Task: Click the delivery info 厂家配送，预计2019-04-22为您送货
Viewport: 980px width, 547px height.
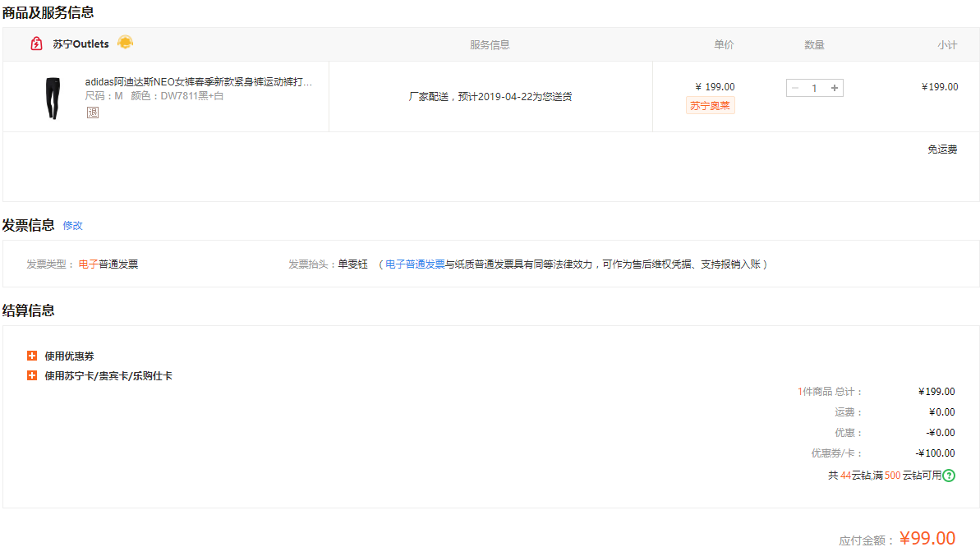Action: [x=490, y=97]
